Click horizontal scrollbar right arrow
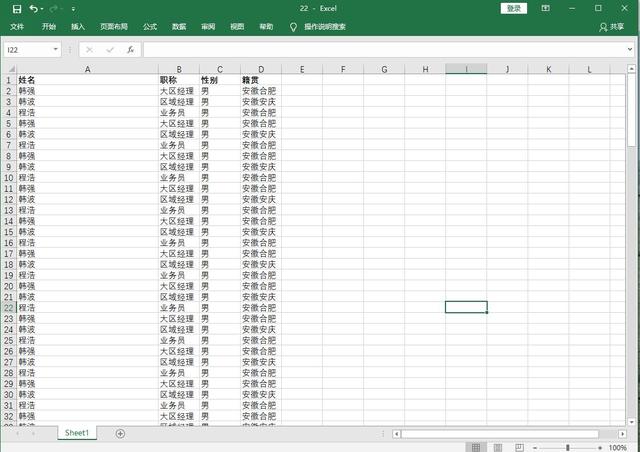This screenshot has width=640, height=452. click(622, 434)
